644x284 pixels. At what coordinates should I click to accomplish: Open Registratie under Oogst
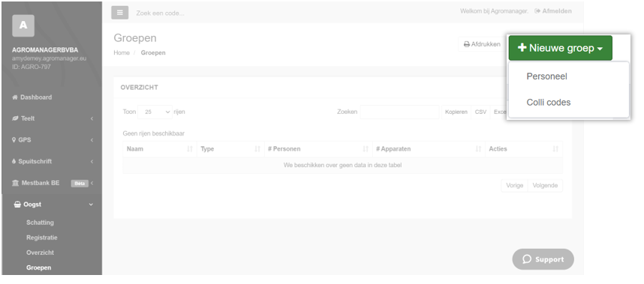42,238
